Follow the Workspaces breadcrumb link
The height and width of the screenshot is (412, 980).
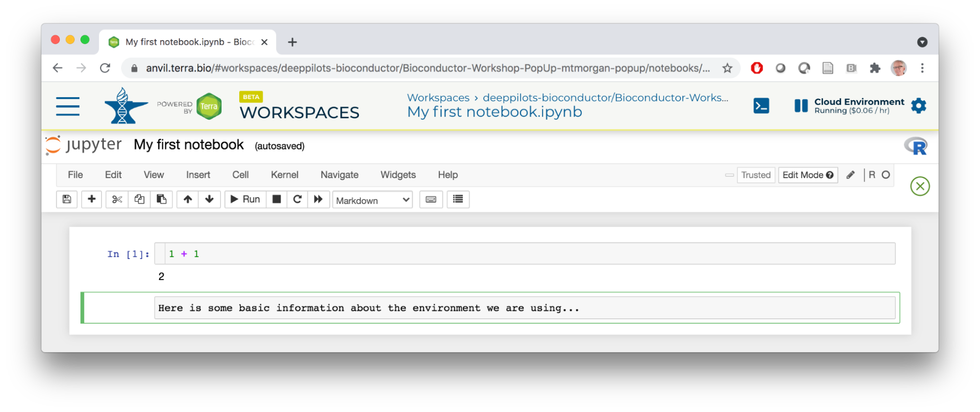[438, 98]
